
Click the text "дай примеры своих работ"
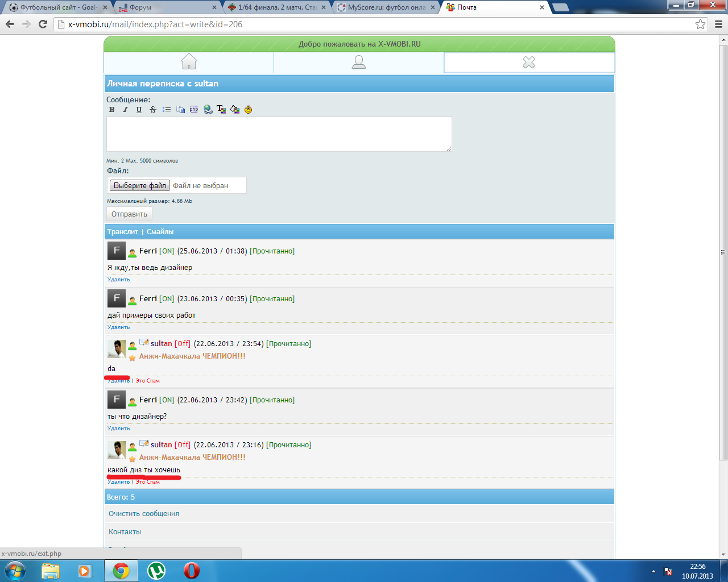(152, 315)
